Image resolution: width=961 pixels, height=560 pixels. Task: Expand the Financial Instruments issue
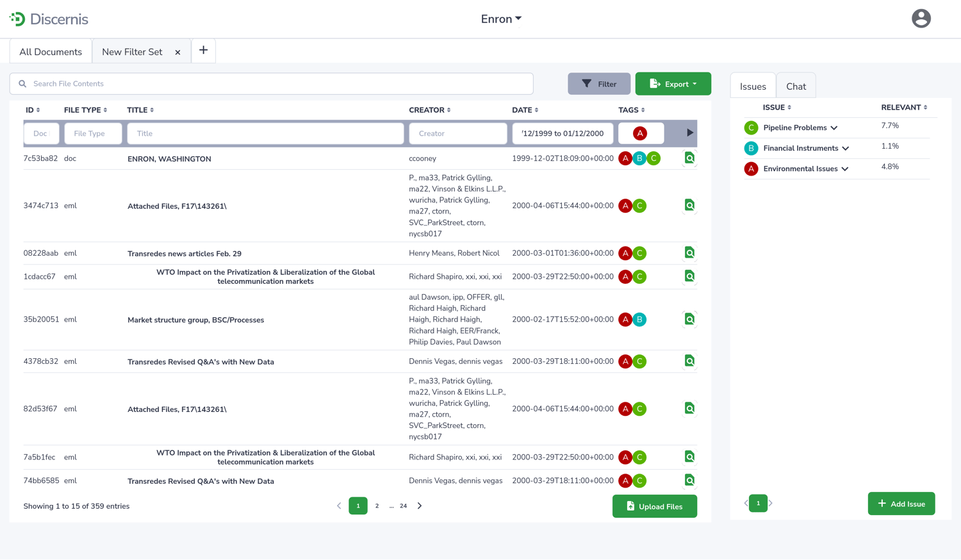click(845, 149)
